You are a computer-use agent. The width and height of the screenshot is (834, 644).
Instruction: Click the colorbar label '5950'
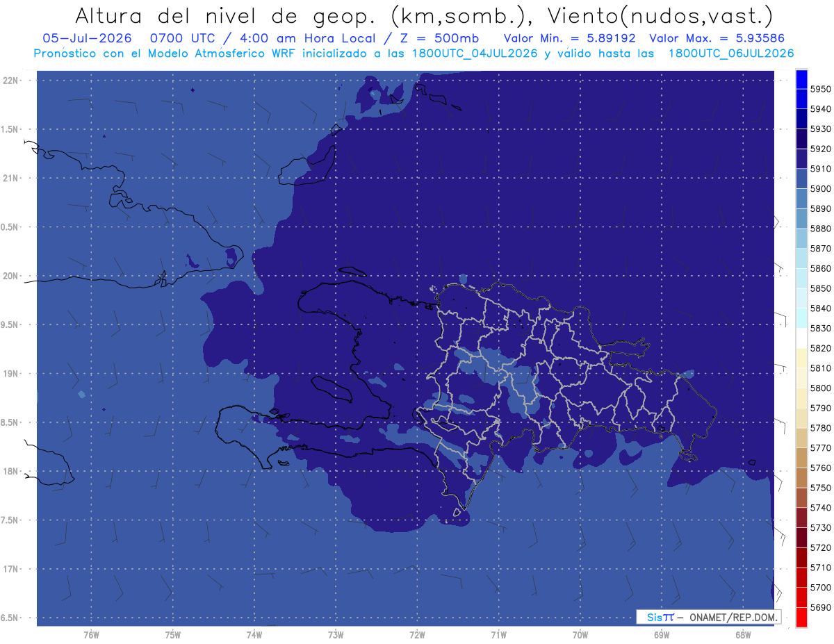pos(820,89)
